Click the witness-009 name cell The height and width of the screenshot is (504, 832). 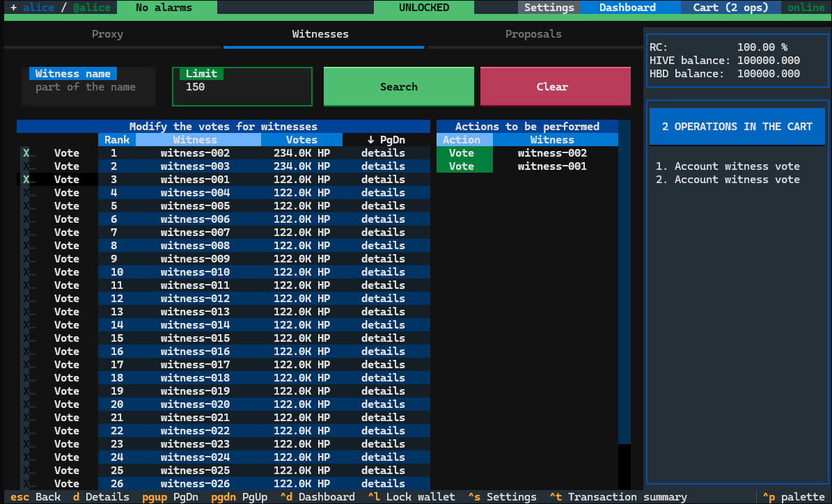(x=195, y=259)
